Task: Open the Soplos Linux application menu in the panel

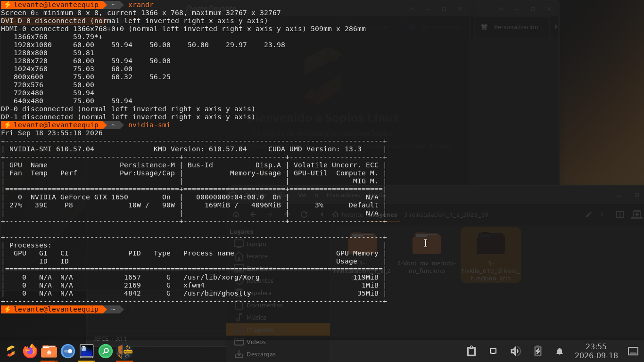Action: (11, 351)
